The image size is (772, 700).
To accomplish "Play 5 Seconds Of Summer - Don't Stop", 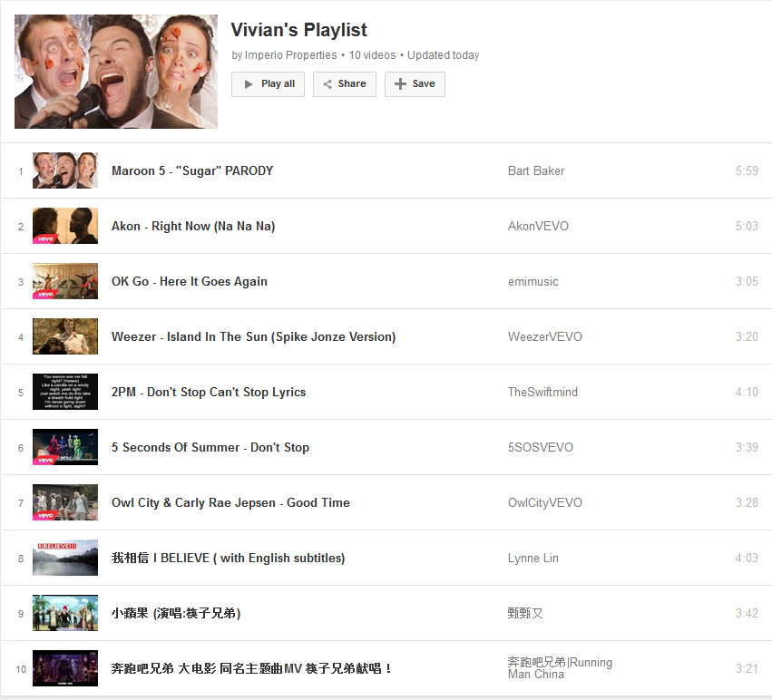I will [x=210, y=447].
